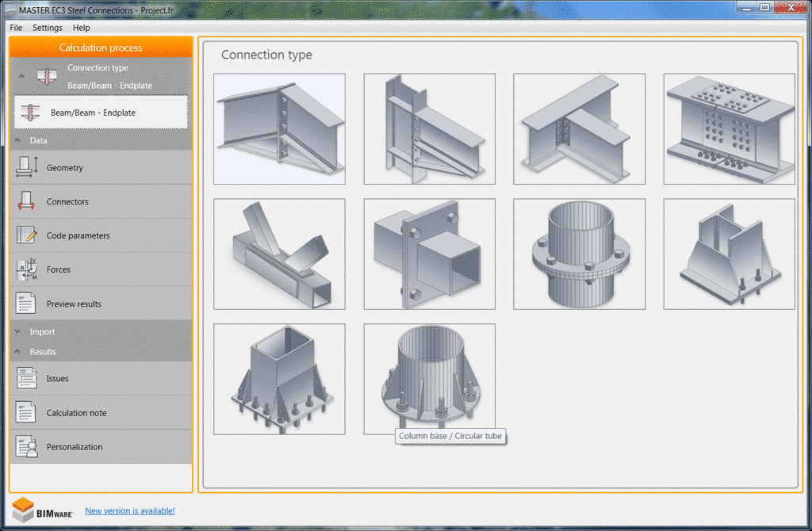The width and height of the screenshot is (812, 531).
Task: Click the Calculation note page icon
Action: [25, 412]
